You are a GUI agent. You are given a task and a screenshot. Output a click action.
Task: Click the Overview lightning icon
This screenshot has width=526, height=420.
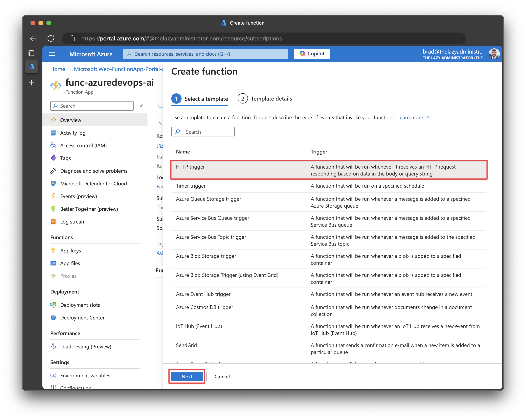tap(53, 120)
